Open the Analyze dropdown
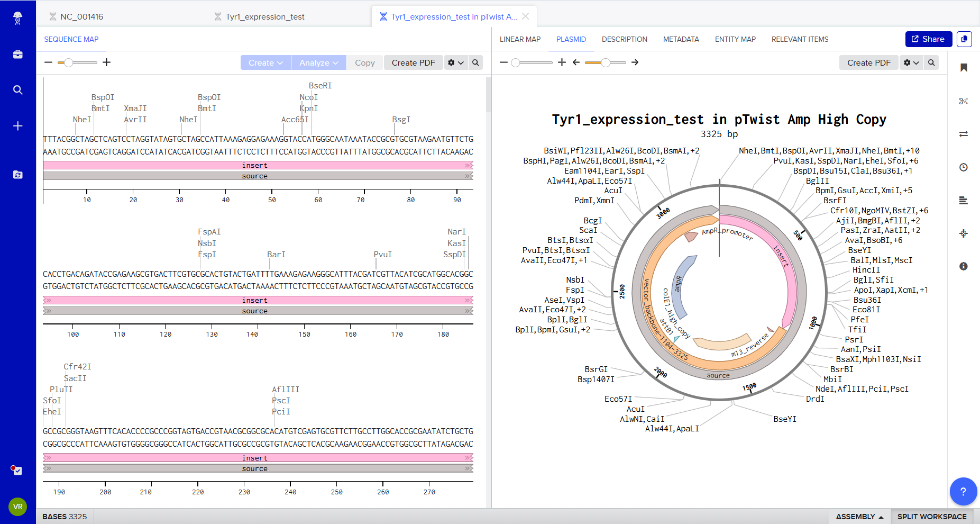Screen dimensions: 980x524 [318, 62]
